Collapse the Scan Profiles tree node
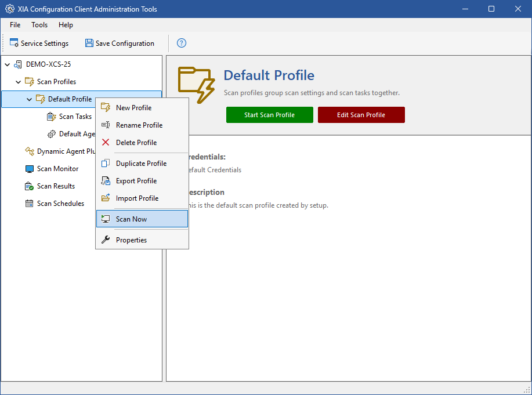532x395 pixels. pos(19,82)
